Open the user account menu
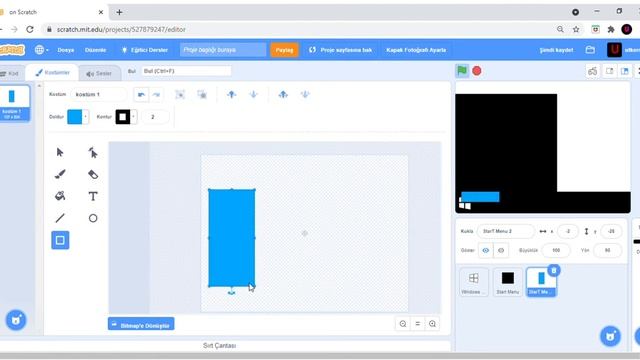 click(x=622, y=50)
